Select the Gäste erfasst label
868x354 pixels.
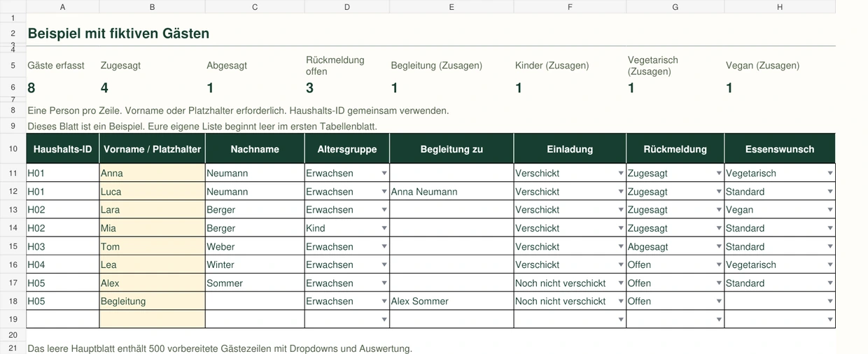[x=56, y=66]
